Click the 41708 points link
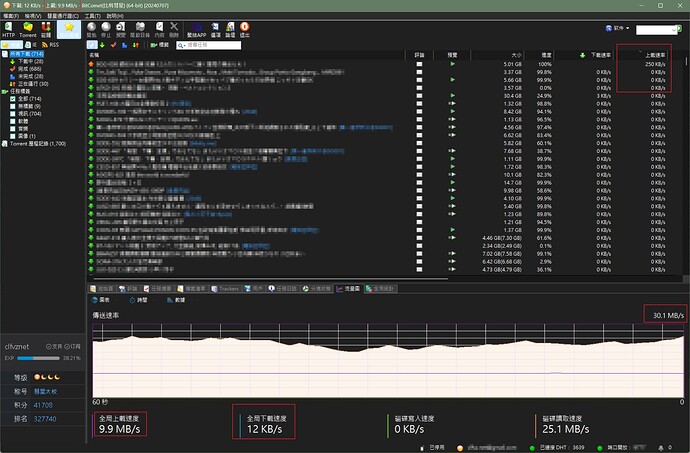The width and height of the screenshot is (690, 453). point(43,405)
